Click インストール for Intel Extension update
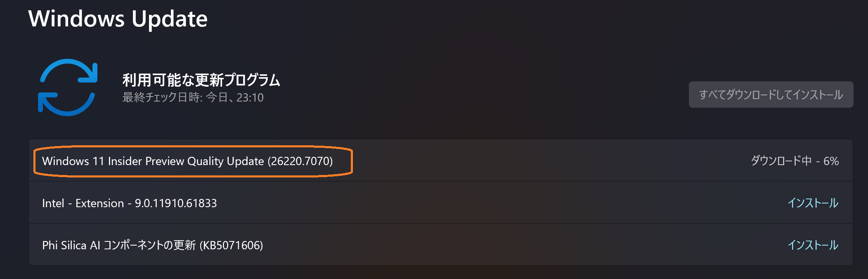The width and height of the screenshot is (868, 279). (x=813, y=203)
